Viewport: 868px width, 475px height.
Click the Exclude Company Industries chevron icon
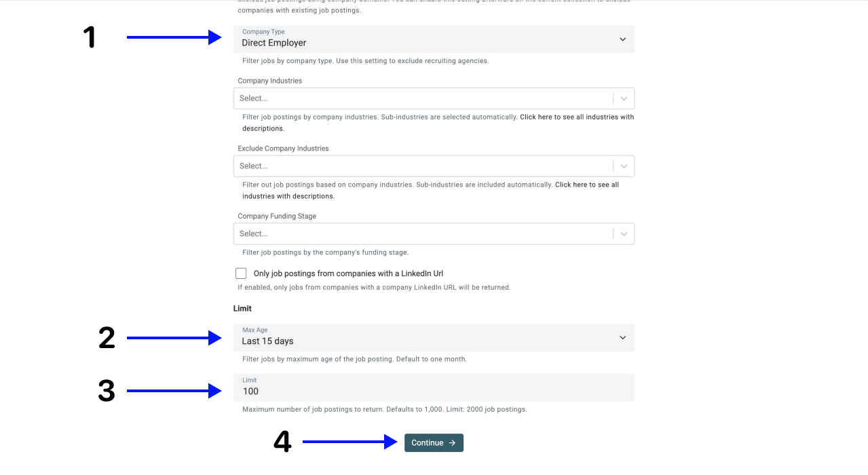[x=624, y=166]
